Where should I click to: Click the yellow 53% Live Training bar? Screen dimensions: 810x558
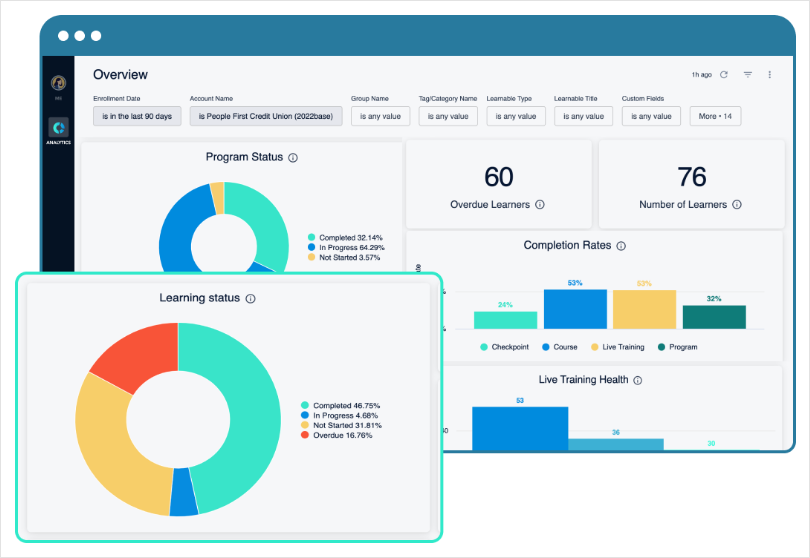click(644, 309)
